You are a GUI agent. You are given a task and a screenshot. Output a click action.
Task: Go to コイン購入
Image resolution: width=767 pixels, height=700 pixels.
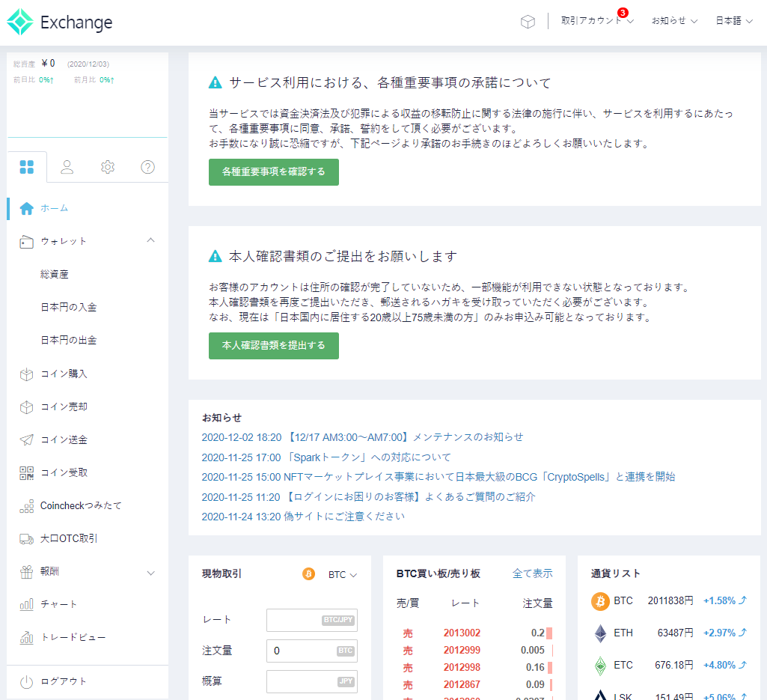click(64, 374)
